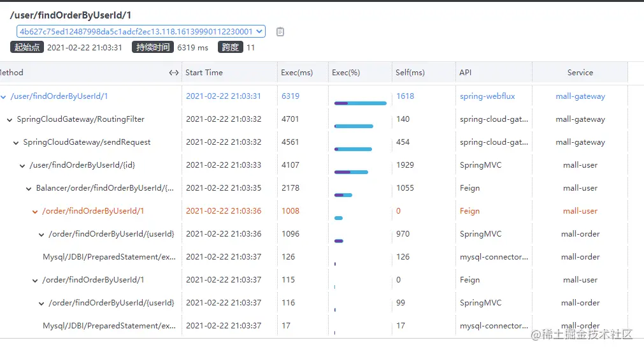644x352 pixels.
Task: Click Service column header
Action: (x=580, y=72)
